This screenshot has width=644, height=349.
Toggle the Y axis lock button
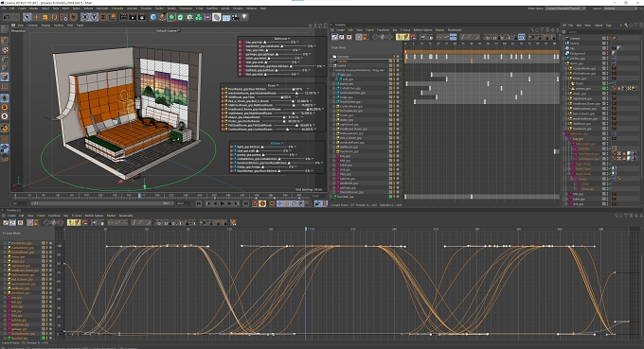pos(94,17)
